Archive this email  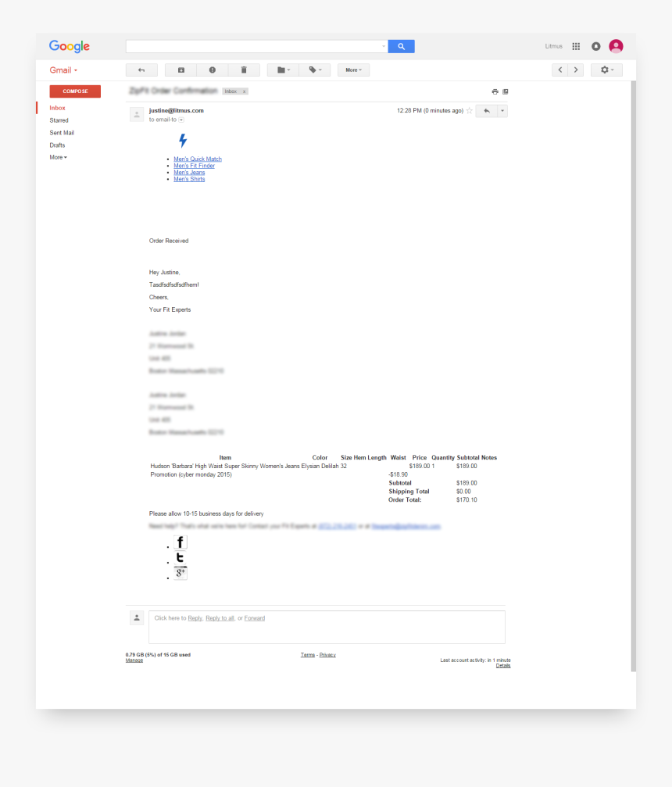pyautogui.click(x=181, y=70)
